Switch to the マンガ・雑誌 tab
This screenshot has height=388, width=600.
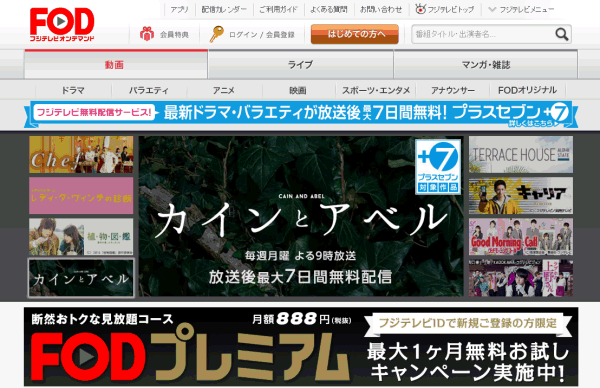pyautogui.click(x=486, y=65)
